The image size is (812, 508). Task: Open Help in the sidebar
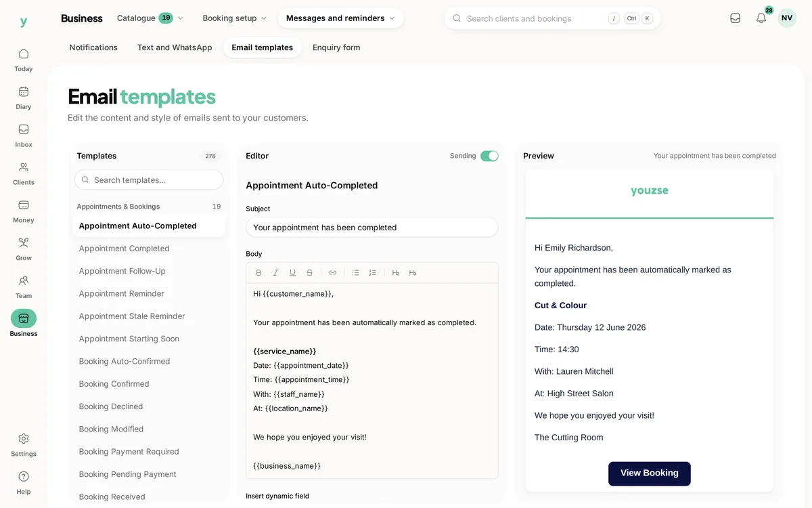pos(24,483)
